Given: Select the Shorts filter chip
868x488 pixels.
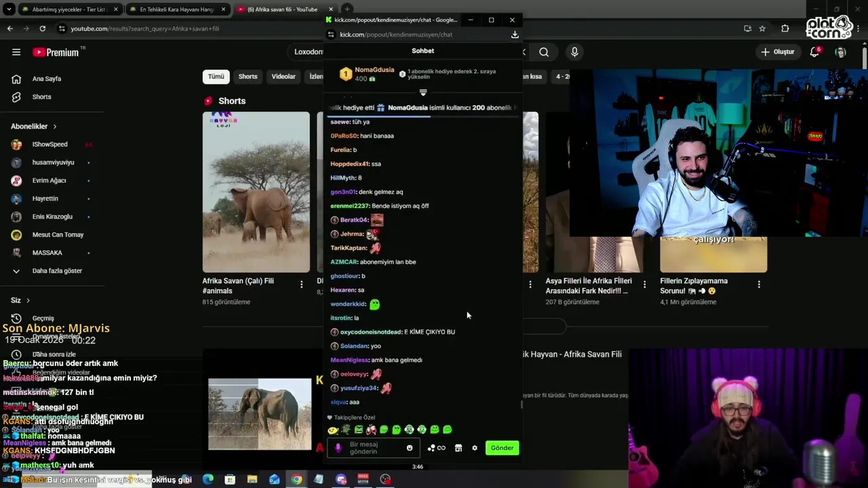Looking at the screenshot, I should (x=248, y=77).
